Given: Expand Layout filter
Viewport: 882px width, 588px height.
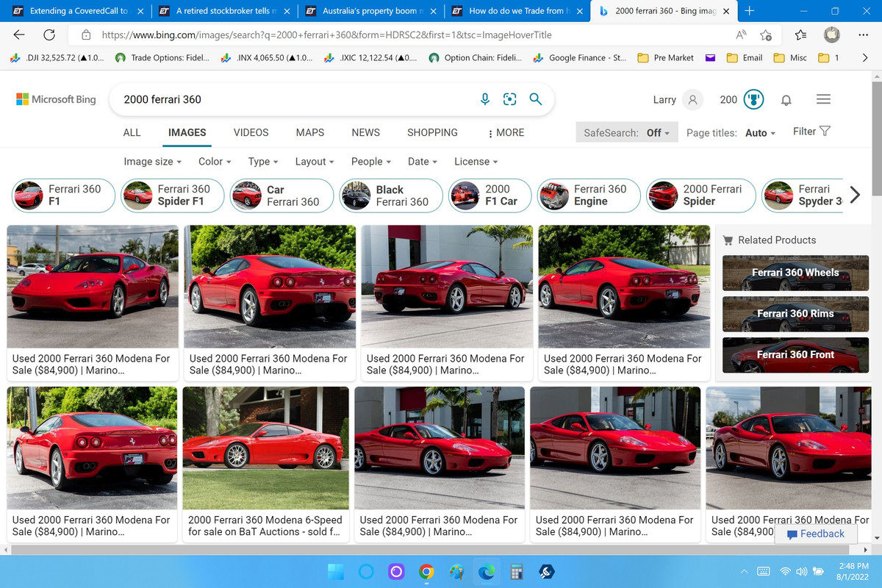Looking at the screenshot, I should (315, 162).
